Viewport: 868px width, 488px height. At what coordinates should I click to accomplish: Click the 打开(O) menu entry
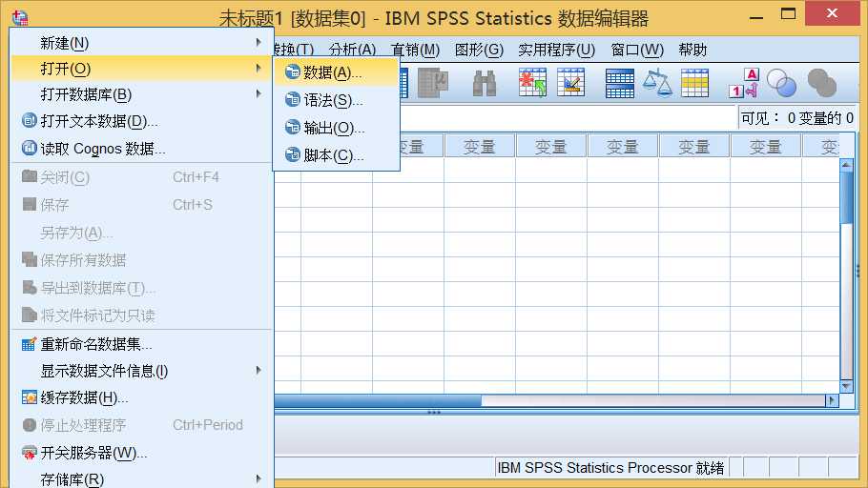coord(142,69)
